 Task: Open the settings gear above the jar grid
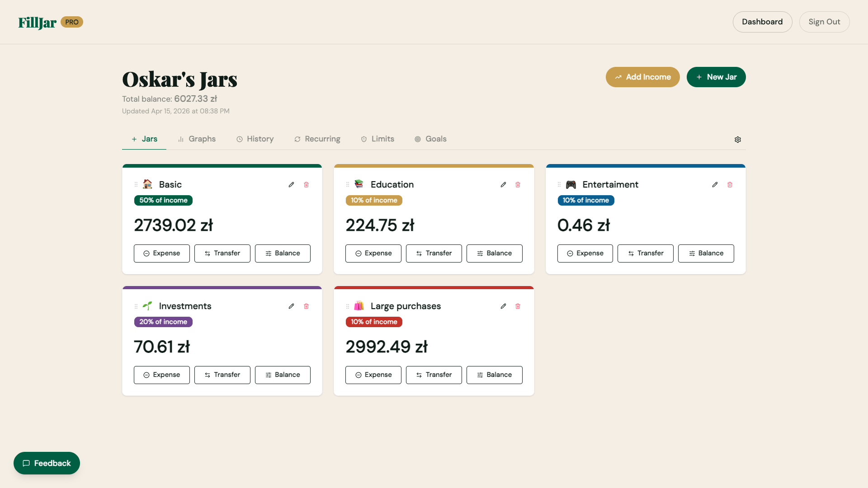(738, 140)
